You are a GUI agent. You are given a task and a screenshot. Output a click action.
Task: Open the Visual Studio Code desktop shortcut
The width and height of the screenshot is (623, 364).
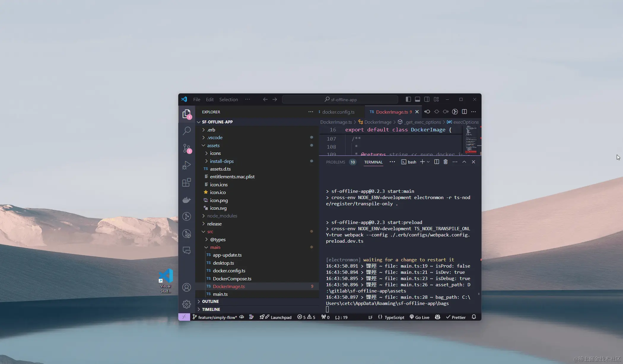point(166,281)
